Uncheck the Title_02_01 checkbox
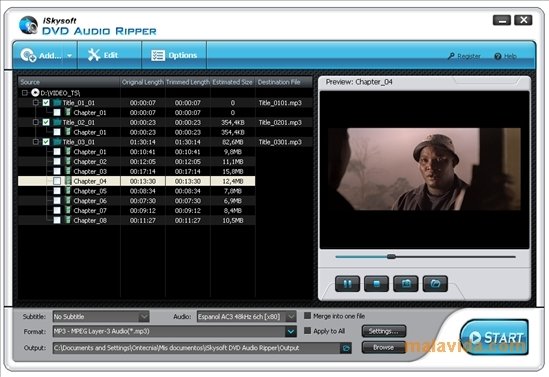Image resolution: width=549 pixels, height=377 pixels. (x=46, y=122)
